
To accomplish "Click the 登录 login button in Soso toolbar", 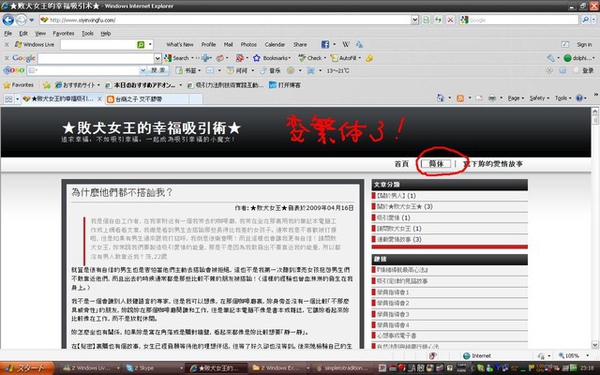I will pos(588,70).
